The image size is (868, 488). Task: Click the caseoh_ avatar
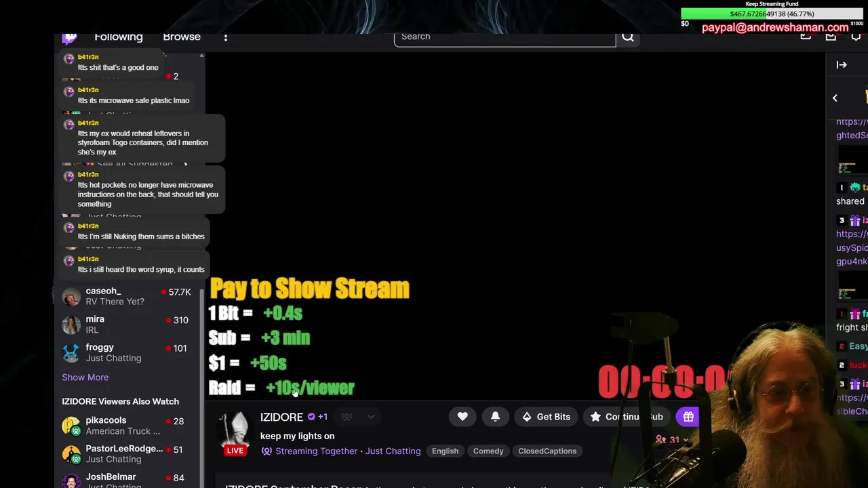[x=71, y=296]
